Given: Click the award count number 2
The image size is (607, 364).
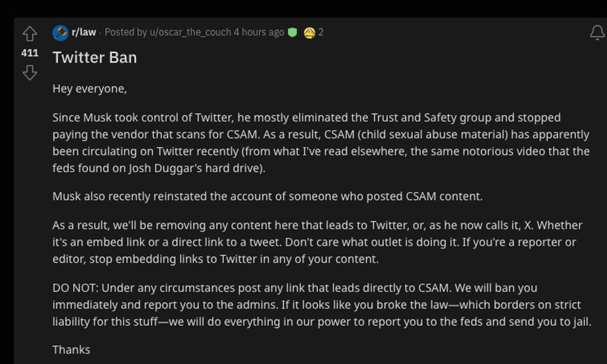Looking at the screenshot, I should pos(321,33).
